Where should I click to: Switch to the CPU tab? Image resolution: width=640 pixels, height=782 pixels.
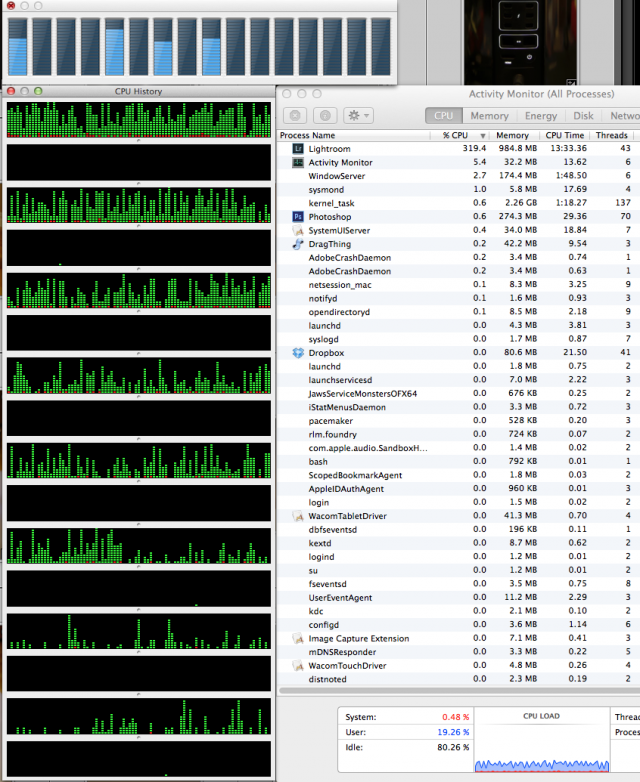[443, 116]
